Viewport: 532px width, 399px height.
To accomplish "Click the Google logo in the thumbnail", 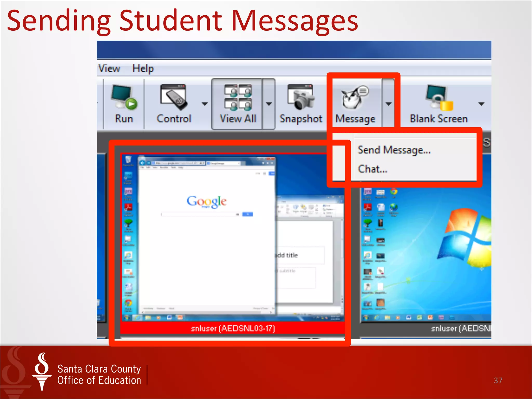I will point(207,202).
